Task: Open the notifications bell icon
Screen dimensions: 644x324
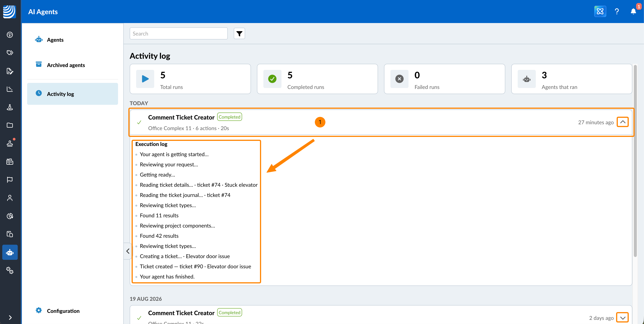Action: (633, 12)
